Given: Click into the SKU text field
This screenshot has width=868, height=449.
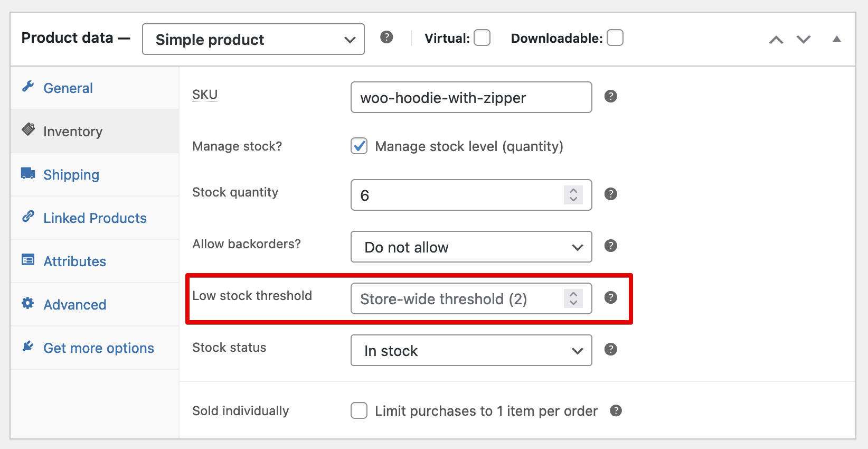Looking at the screenshot, I should point(471,97).
